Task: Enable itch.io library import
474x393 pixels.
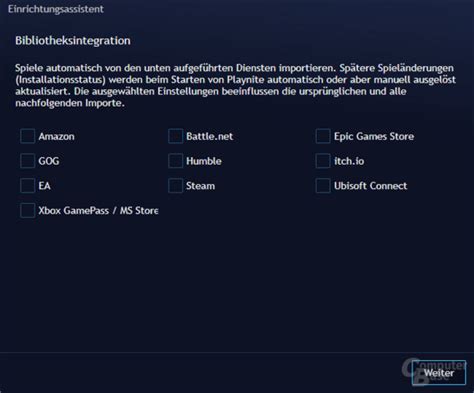Action: pyautogui.click(x=323, y=161)
